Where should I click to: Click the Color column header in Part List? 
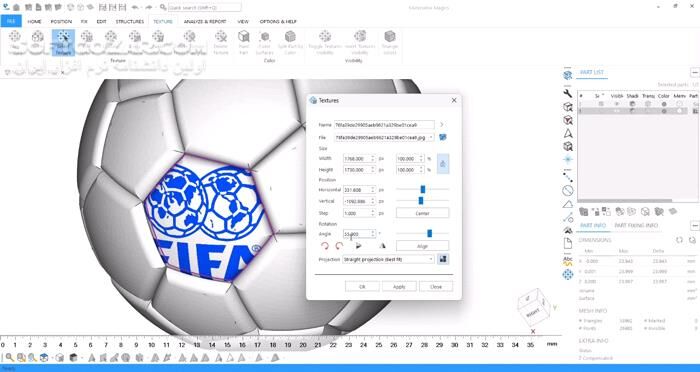(x=663, y=96)
